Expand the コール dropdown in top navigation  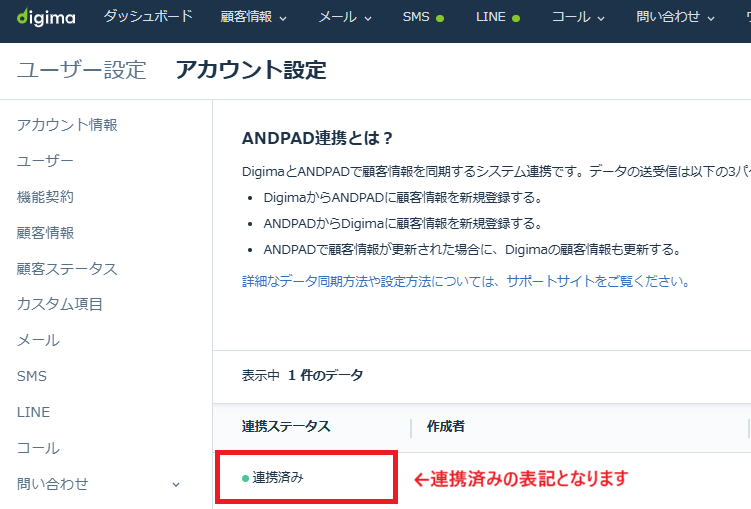(x=578, y=17)
